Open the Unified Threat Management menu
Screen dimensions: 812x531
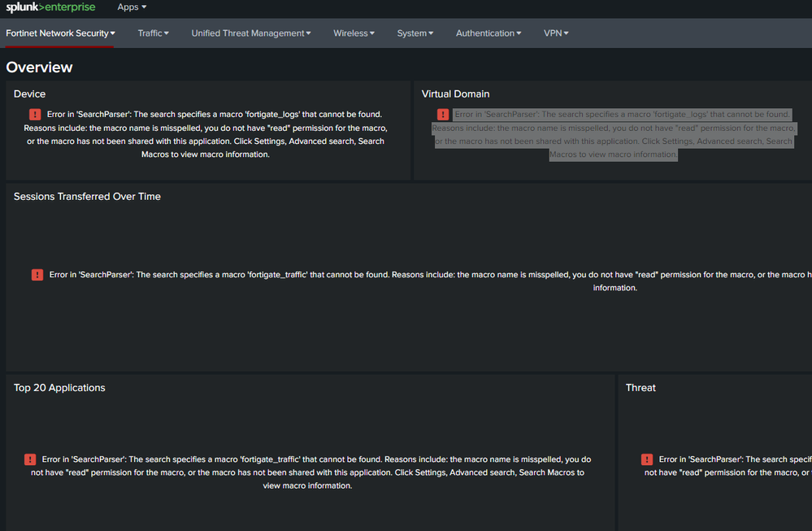(x=251, y=33)
